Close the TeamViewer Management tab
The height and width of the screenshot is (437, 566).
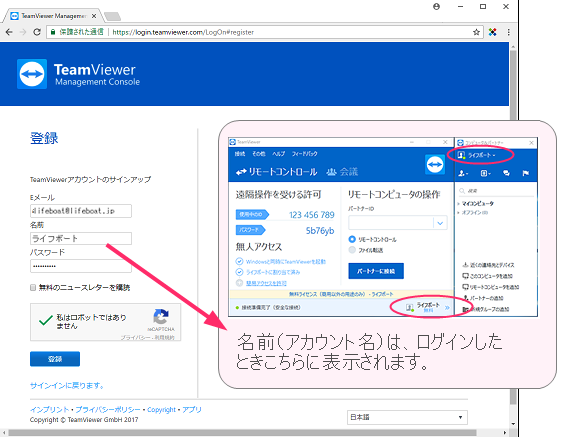(x=94, y=16)
